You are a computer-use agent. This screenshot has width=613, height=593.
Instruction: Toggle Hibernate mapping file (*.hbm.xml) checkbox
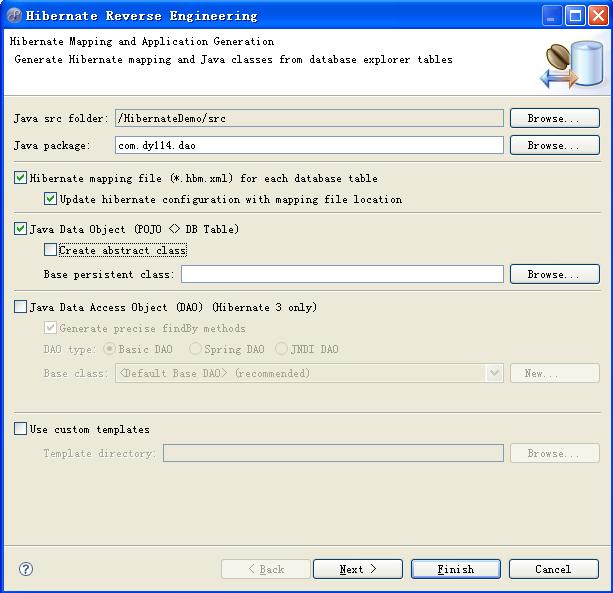pyautogui.click(x=20, y=178)
